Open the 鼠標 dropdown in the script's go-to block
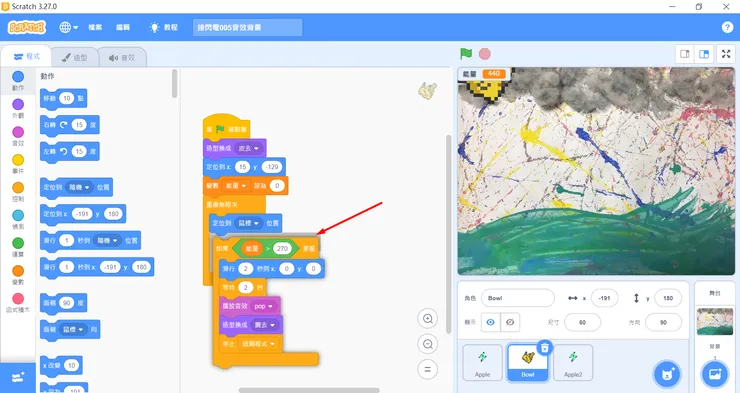The image size is (740, 393). [249, 223]
